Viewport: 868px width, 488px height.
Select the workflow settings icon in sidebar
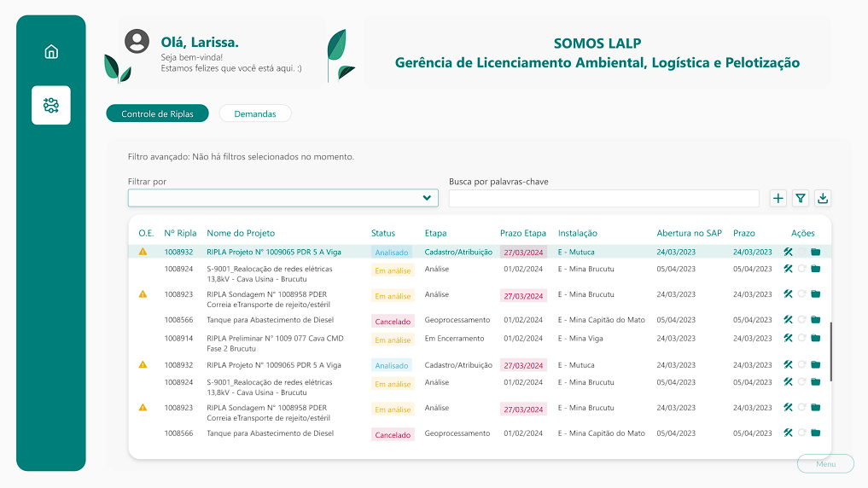(x=51, y=105)
